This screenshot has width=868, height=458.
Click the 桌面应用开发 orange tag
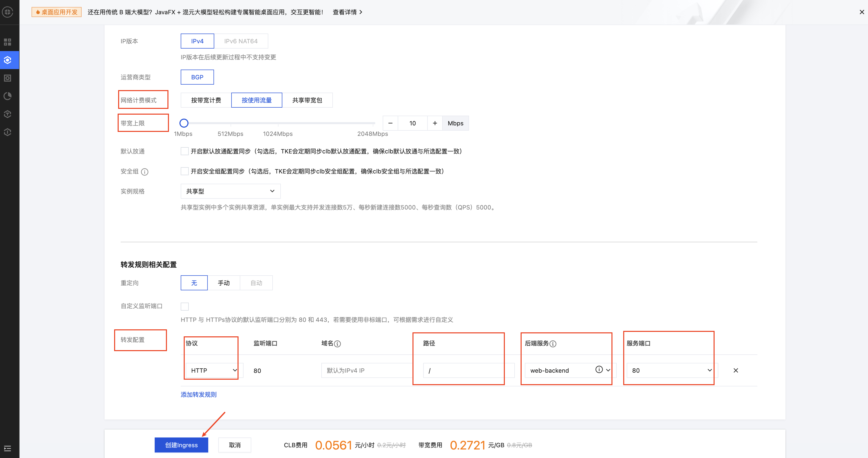(x=57, y=12)
